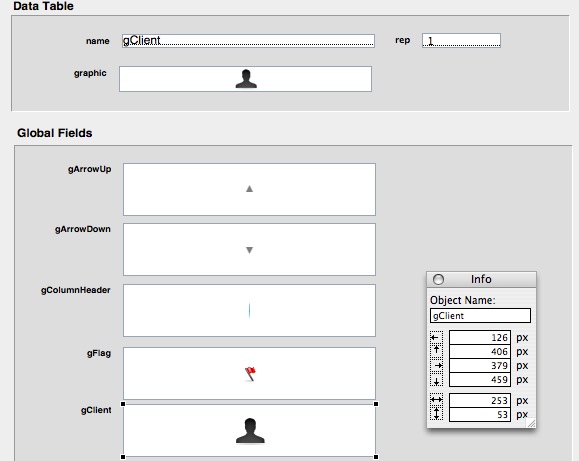Click the right position arrow icon in Info

pyautogui.click(x=436, y=365)
